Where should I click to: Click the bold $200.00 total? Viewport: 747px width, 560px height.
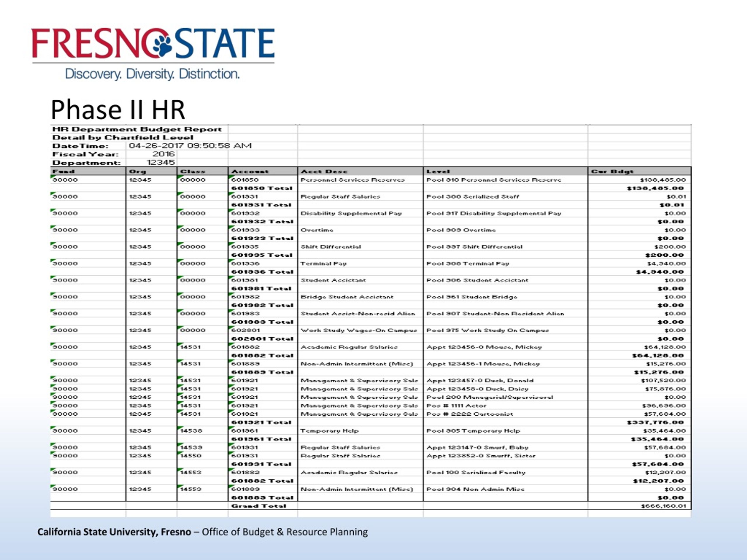[x=664, y=255]
